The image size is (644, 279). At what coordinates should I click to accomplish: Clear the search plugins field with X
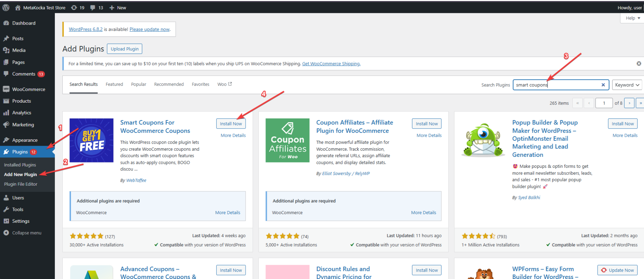pyautogui.click(x=603, y=85)
